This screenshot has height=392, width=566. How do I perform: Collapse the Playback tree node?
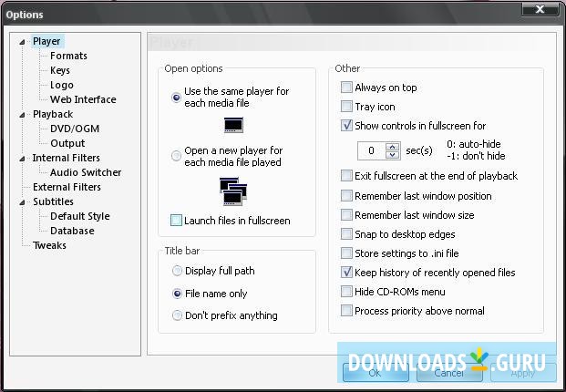pyautogui.click(x=22, y=115)
